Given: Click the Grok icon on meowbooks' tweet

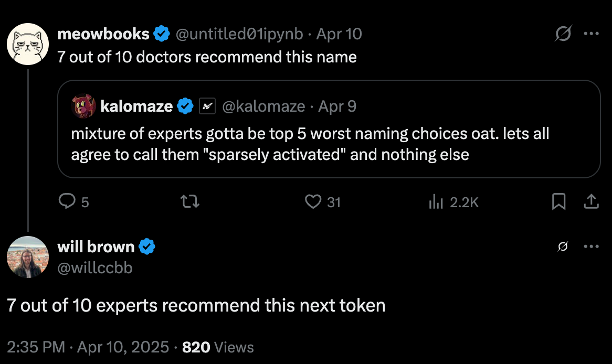Looking at the screenshot, I should pos(563,34).
